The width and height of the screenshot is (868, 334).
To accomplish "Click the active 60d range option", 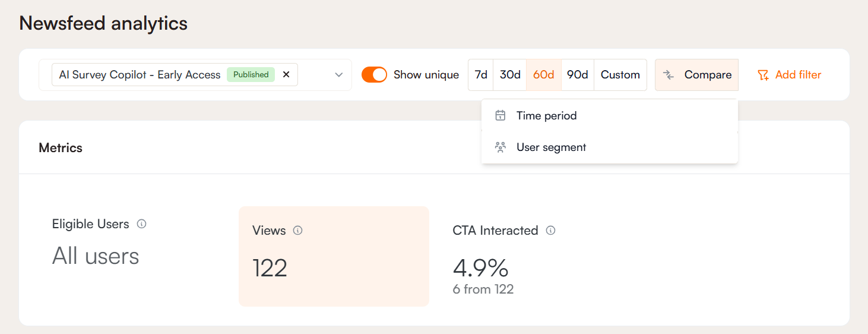I will click(543, 75).
